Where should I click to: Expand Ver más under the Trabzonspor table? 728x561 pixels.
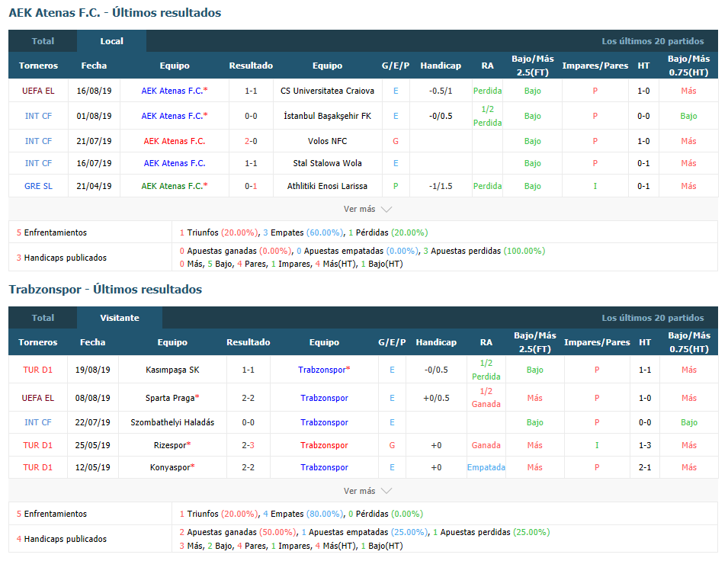[x=367, y=491]
